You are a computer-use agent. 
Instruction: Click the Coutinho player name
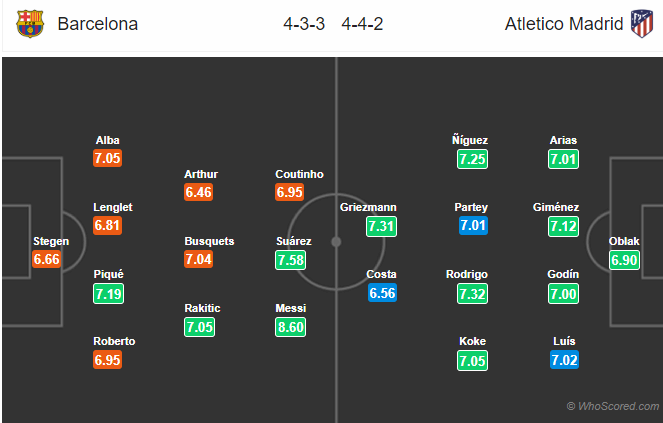tap(299, 174)
